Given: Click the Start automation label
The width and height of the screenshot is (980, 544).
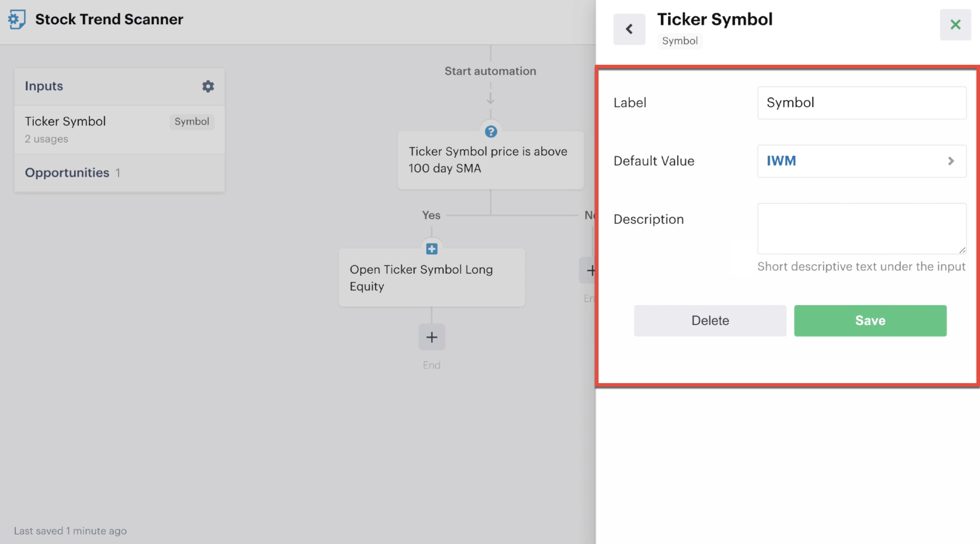Looking at the screenshot, I should pyautogui.click(x=490, y=71).
